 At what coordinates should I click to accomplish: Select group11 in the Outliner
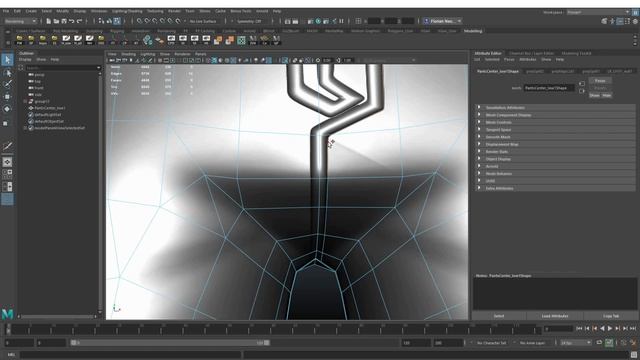coord(42,101)
